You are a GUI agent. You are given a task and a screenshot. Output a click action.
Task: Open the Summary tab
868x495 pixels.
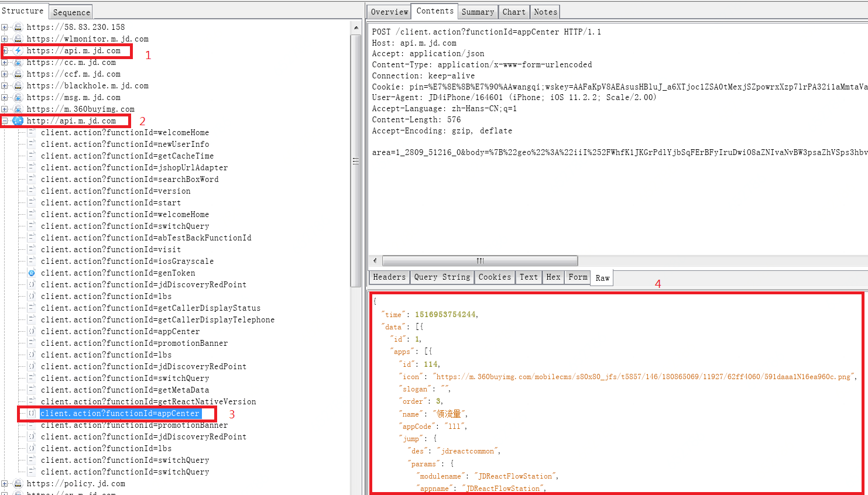click(478, 12)
